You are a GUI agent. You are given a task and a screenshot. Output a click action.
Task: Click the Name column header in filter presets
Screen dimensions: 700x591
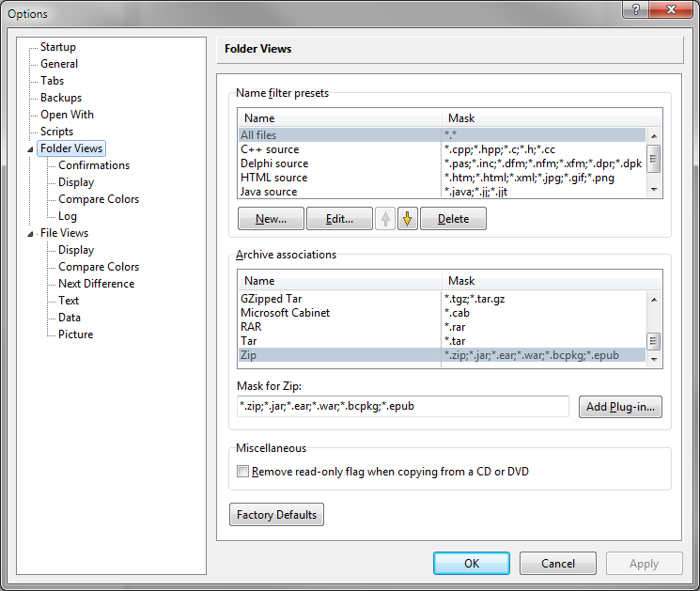(340, 118)
